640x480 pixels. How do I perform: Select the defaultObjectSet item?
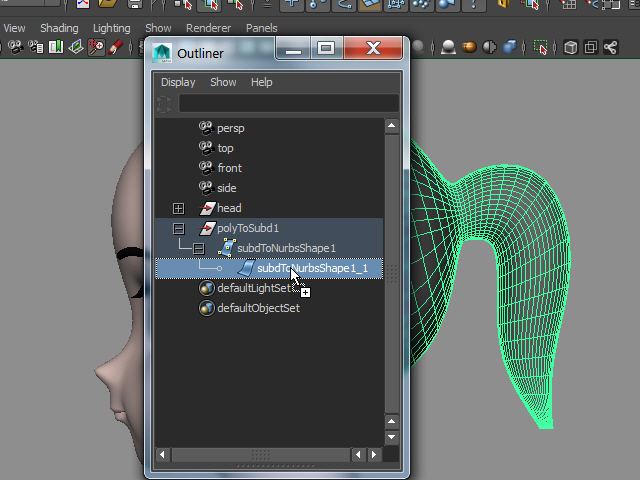(x=258, y=308)
